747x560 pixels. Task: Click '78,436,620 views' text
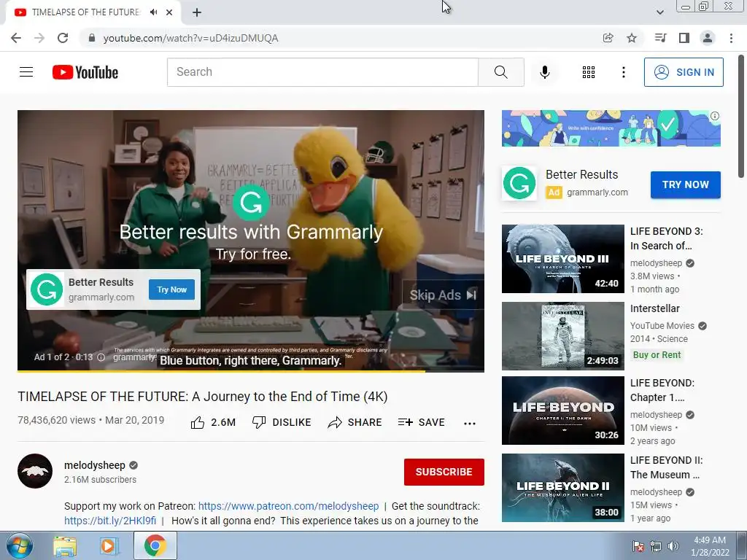click(x=56, y=421)
